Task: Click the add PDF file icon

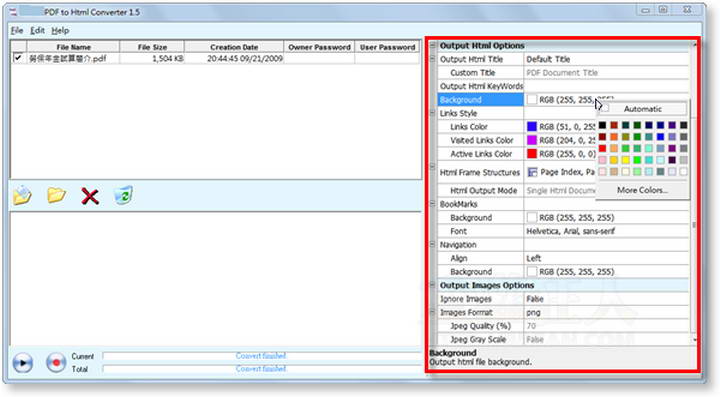Action: pyautogui.click(x=22, y=196)
